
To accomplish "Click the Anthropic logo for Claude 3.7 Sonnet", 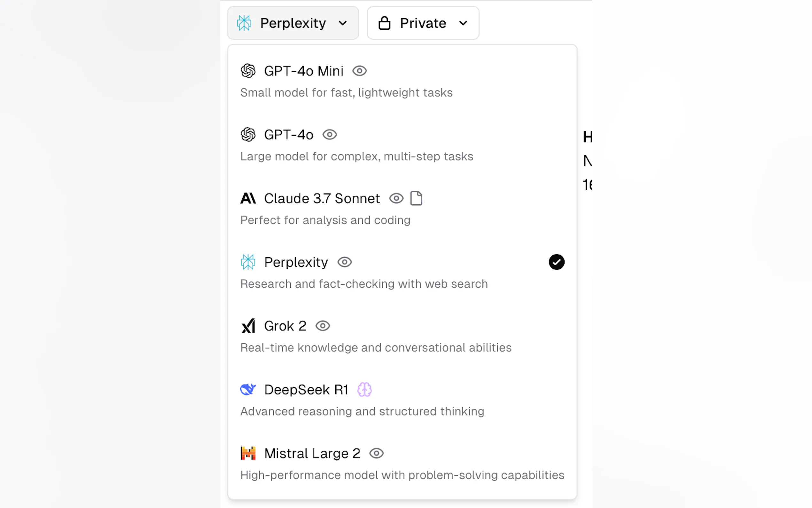I will [x=248, y=198].
